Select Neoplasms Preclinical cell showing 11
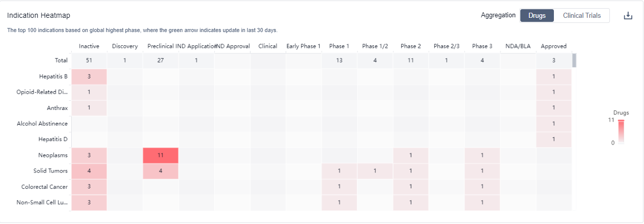644x224 pixels. (x=160, y=155)
